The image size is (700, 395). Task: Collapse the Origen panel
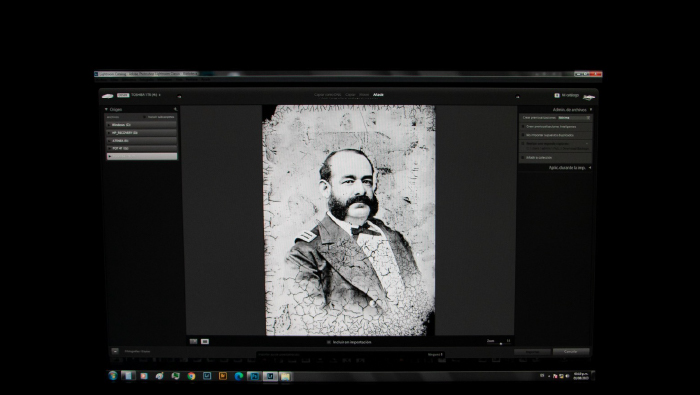pos(106,109)
